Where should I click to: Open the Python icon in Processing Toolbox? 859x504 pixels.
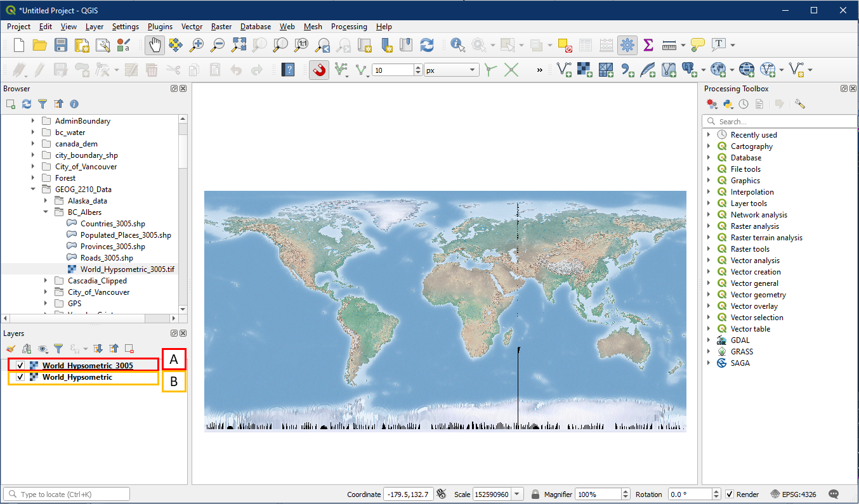(728, 104)
